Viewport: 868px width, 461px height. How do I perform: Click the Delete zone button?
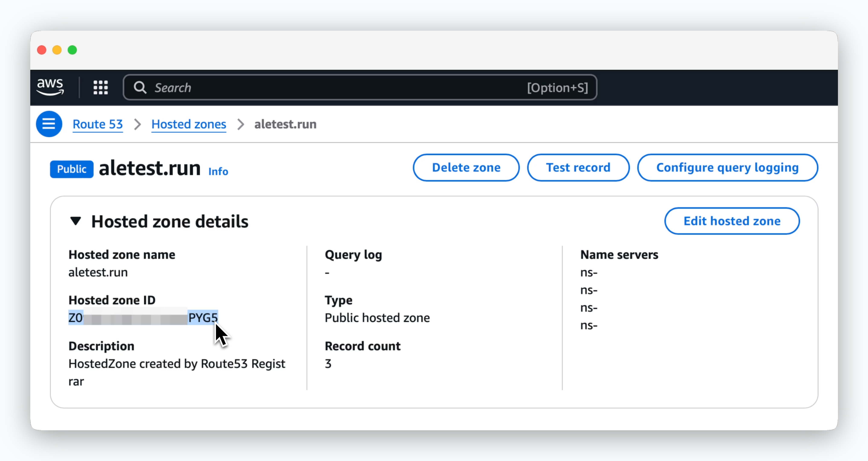point(466,168)
